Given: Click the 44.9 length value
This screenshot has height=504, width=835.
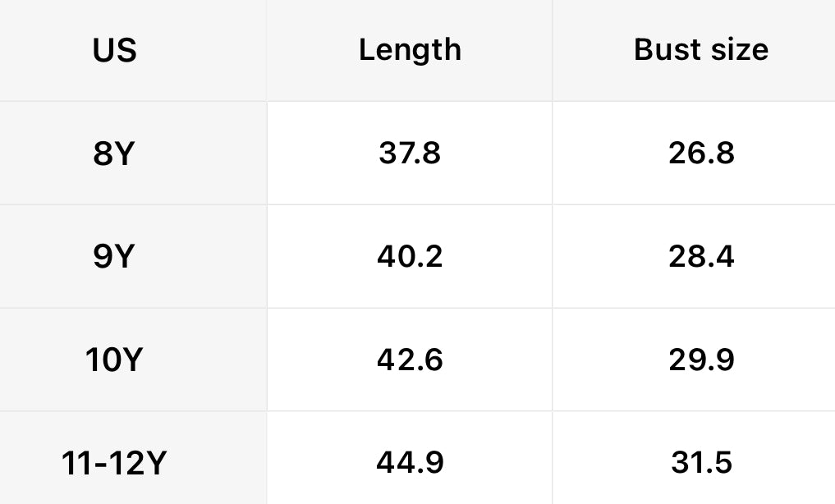Looking at the screenshot, I should click(x=410, y=464).
